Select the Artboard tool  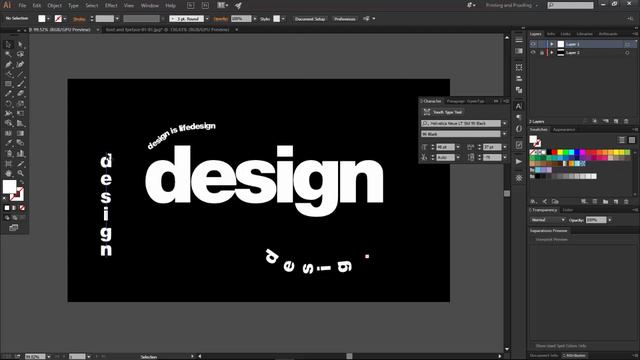click(x=8, y=163)
